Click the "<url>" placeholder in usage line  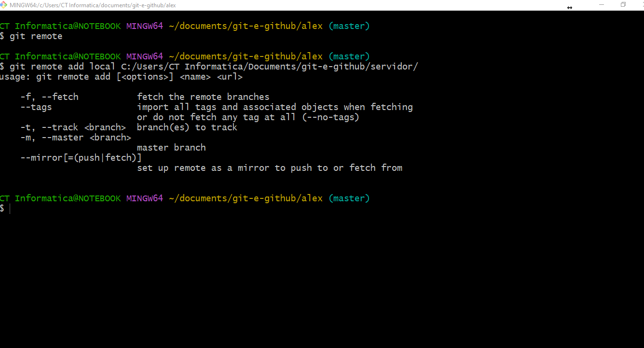pyautogui.click(x=230, y=77)
